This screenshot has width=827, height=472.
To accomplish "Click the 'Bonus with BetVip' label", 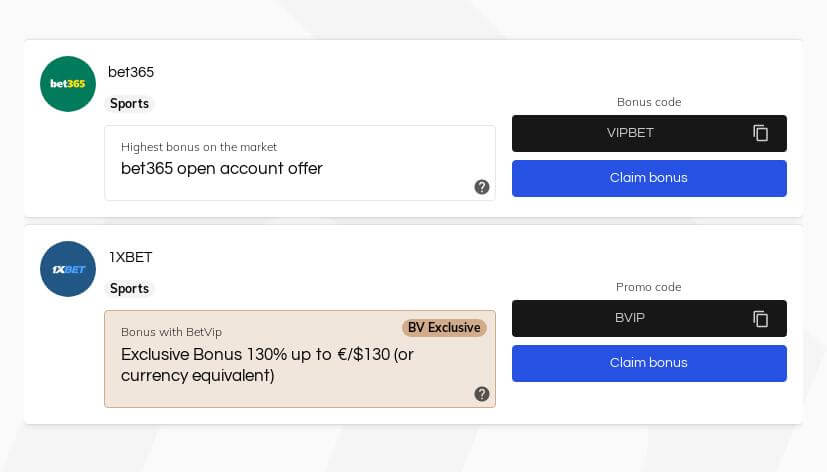I will point(171,332).
